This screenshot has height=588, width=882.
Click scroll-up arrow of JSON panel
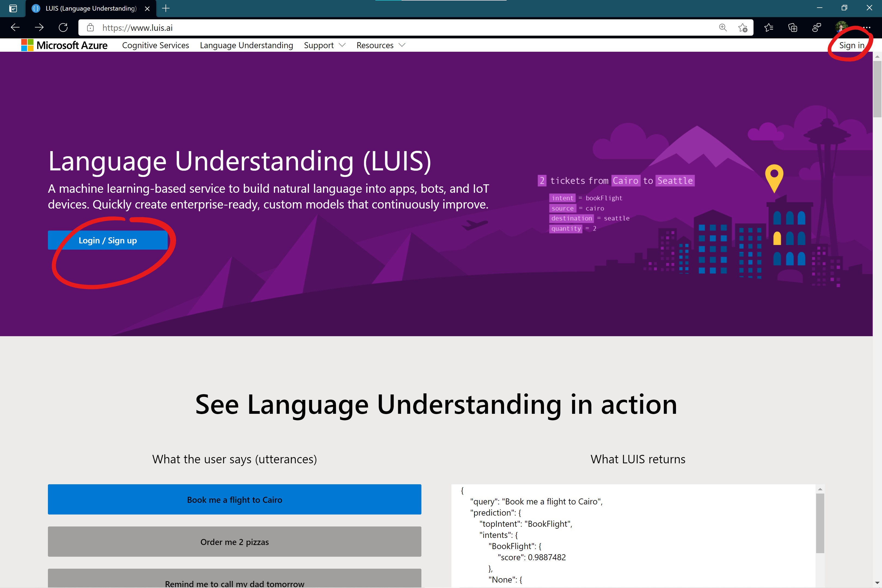pyautogui.click(x=820, y=489)
